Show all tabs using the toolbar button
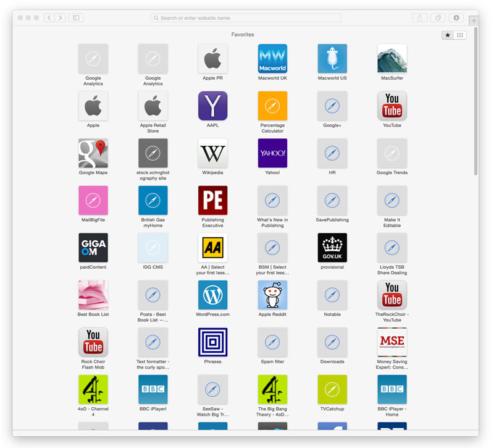The image size is (494, 448). [x=438, y=18]
